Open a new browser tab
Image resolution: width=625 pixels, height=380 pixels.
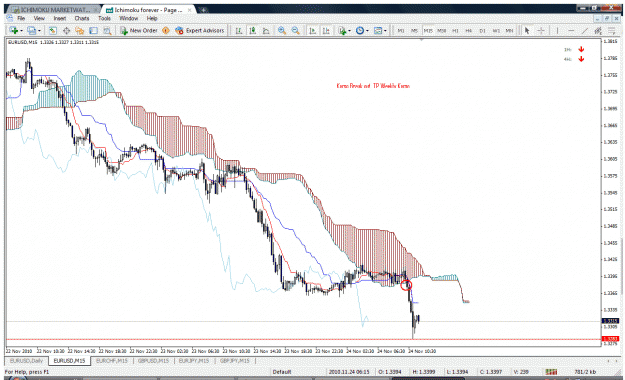pyautogui.click(x=203, y=10)
